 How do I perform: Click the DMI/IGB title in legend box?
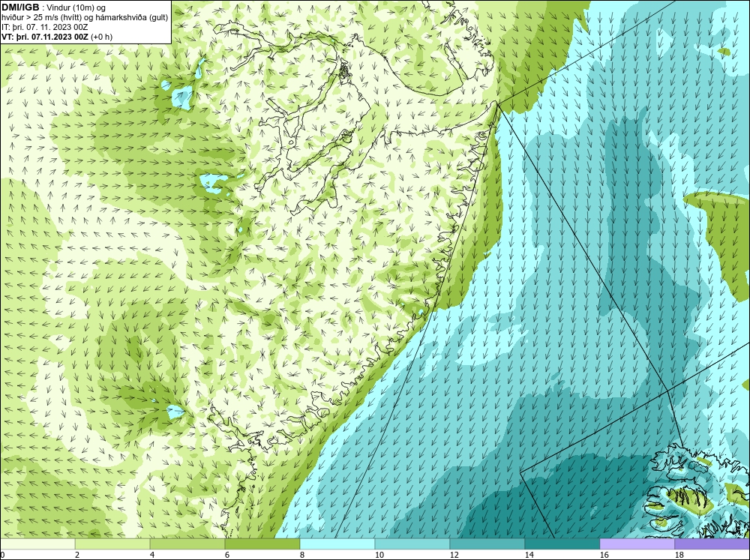point(20,7)
